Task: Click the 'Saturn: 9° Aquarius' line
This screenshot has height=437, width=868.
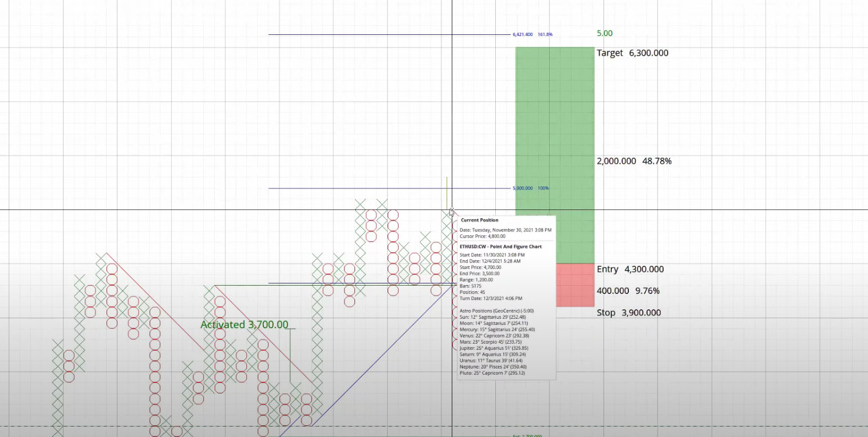Action: [493, 355]
